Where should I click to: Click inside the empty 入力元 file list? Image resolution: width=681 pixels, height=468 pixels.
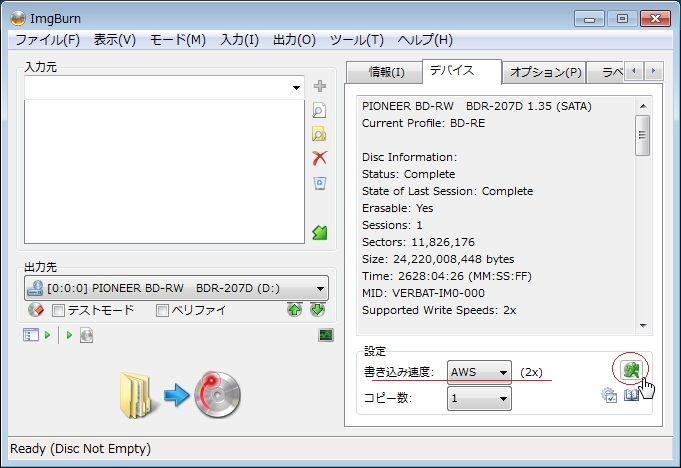164,171
